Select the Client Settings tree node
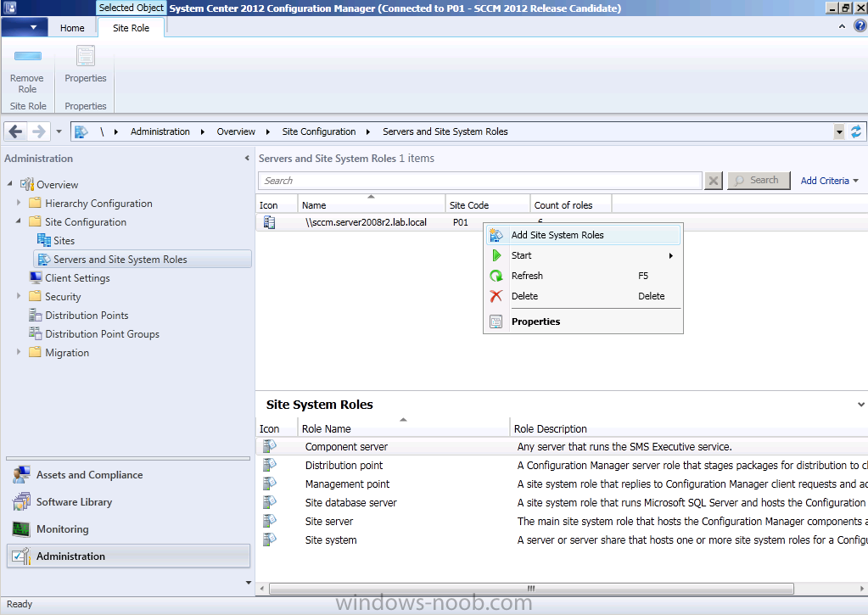 click(x=77, y=278)
